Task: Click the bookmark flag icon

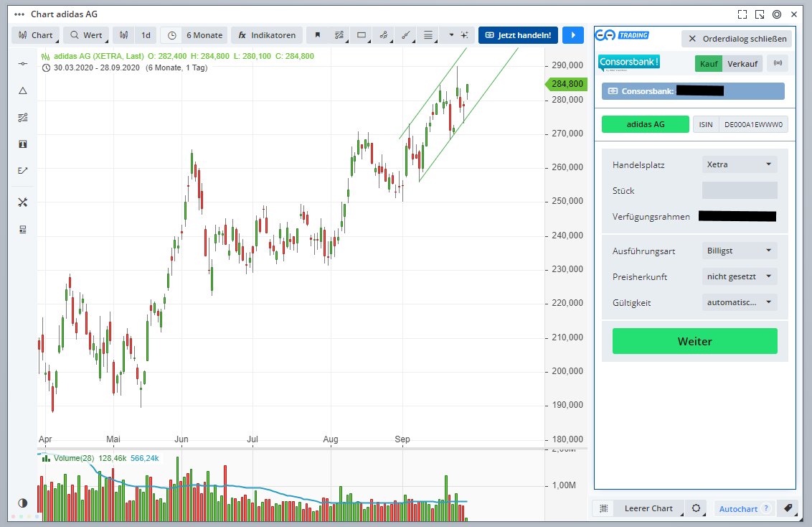Action: click(x=318, y=35)
